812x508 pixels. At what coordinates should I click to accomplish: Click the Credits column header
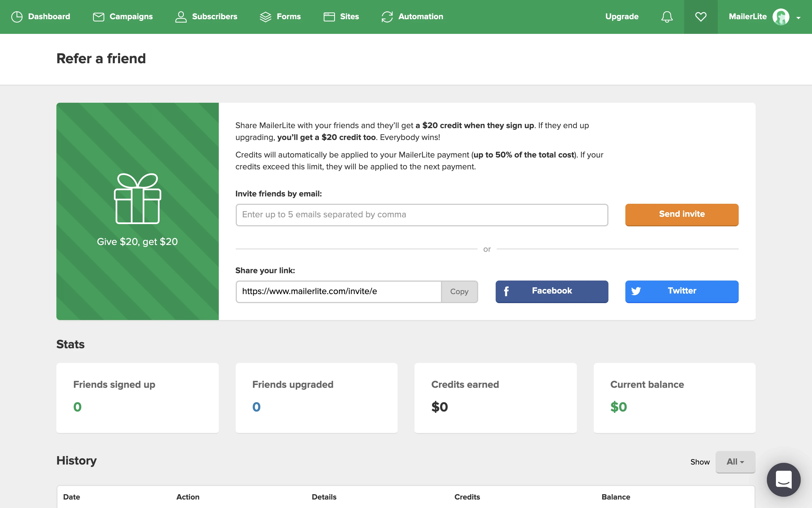[x=467, y=497]
